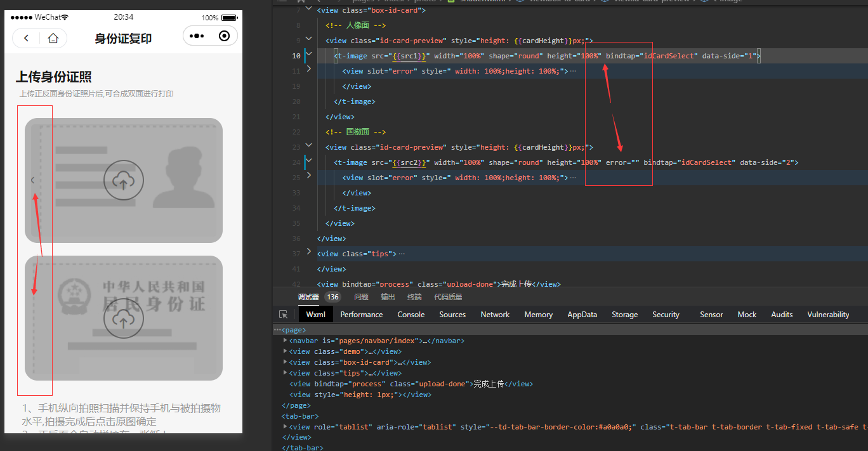Click the back arrow in the simulator navbar
Image resolution: width=868 pixels, height=451 pixels.
(26, 38)
